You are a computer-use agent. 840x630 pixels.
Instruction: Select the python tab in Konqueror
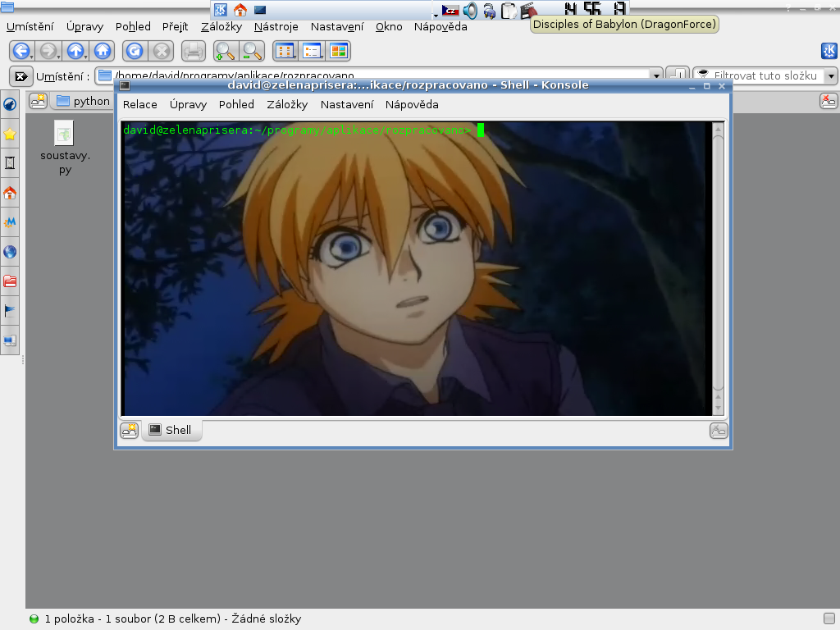point(83,101)
